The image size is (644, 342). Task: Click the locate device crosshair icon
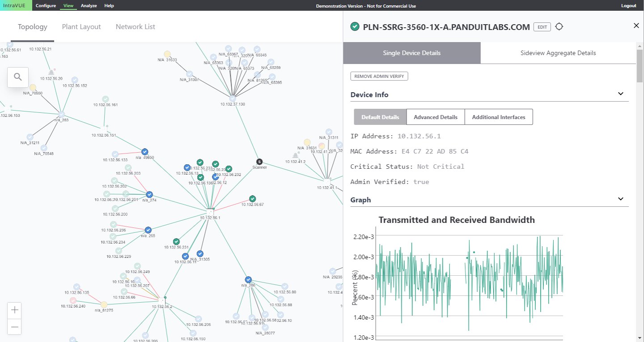pos(559,26)
